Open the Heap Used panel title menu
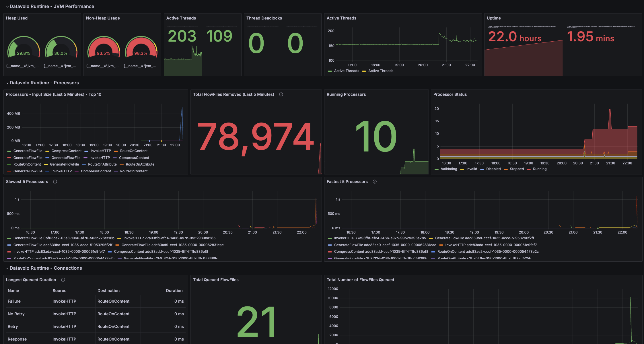This screenshot has width=644, height=344. [17, 18]
